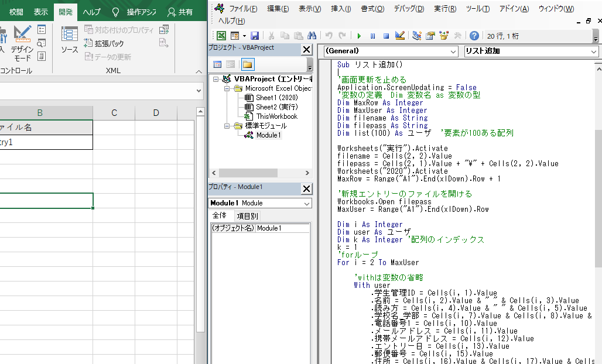Select column D header in Excel
This screenshot has width=602, height=364.
click(156, 113)
